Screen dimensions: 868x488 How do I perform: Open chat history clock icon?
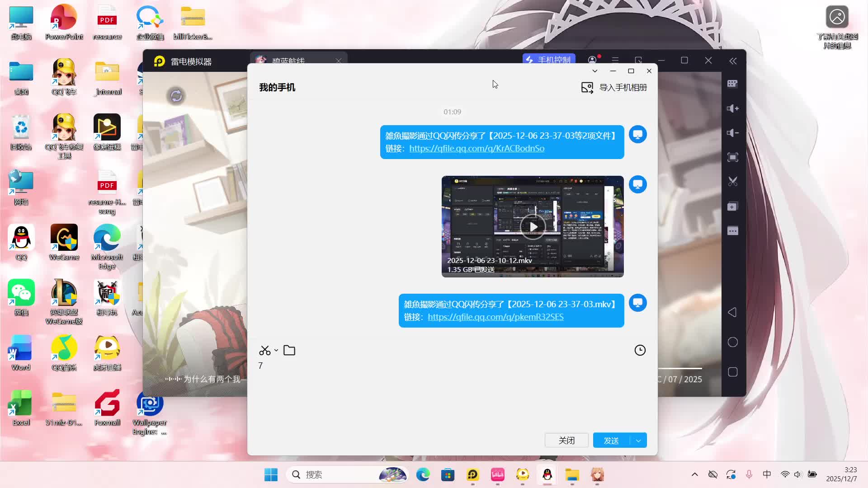640,351
